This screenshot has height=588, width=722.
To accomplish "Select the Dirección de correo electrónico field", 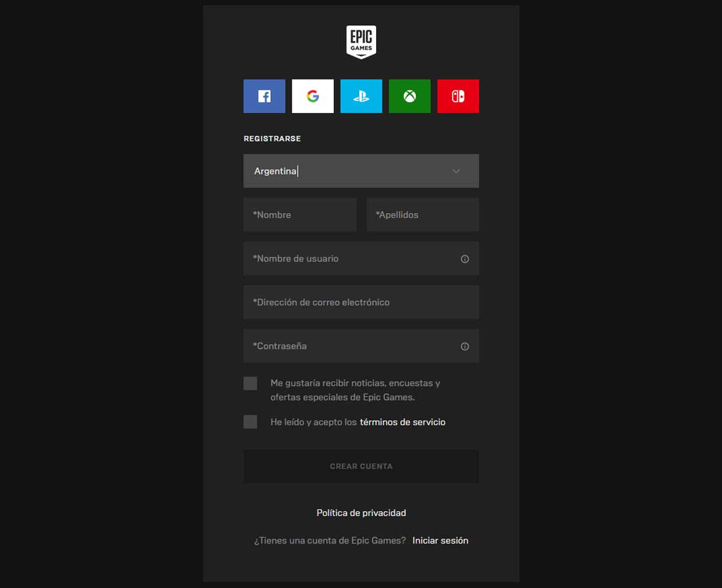I will [x=361, y=302].
